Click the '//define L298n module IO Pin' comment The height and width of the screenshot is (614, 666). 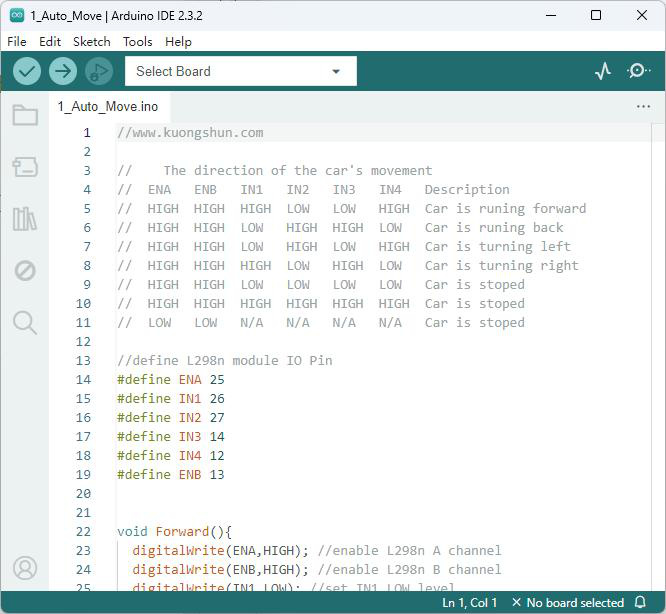pyautogui.click(x=225, y=361)
